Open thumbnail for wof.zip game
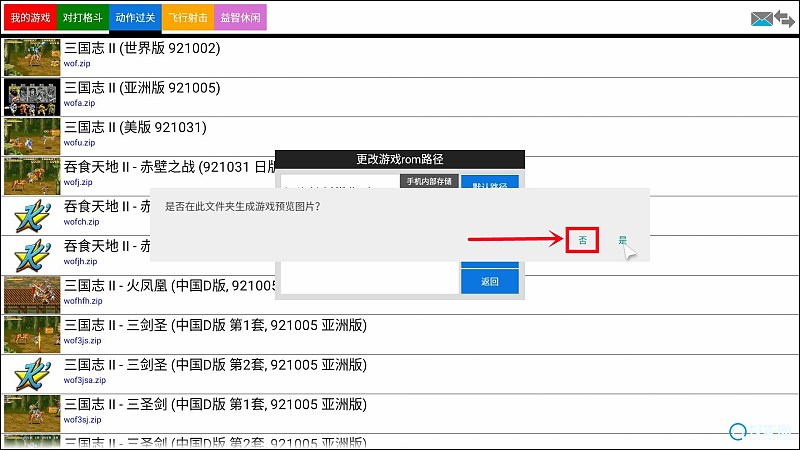 pos(32,57)
